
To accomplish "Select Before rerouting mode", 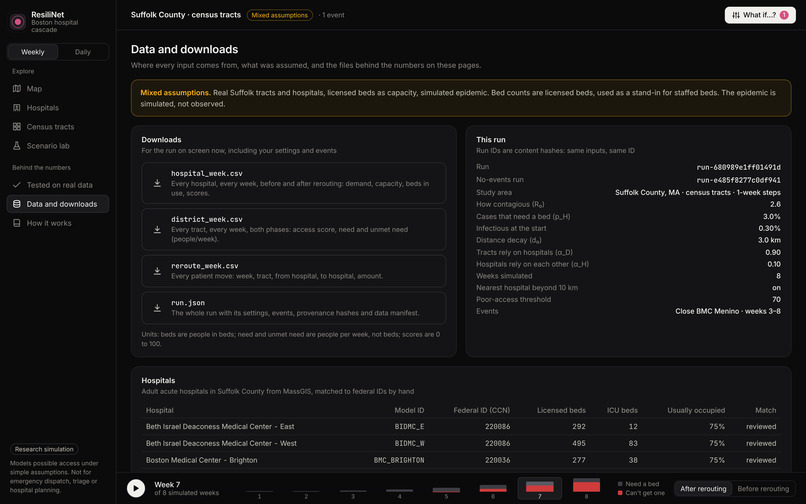I will [763, 489].
